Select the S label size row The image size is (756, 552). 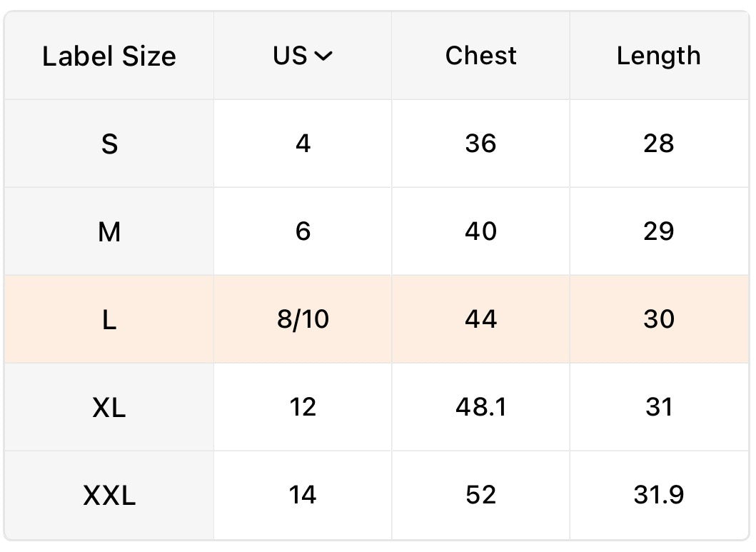pyautogui.click(x=376, y=144)
